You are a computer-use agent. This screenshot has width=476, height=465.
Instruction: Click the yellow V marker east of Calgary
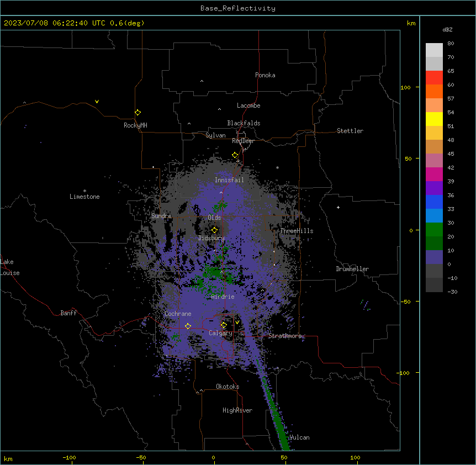(x=237, y=323)
